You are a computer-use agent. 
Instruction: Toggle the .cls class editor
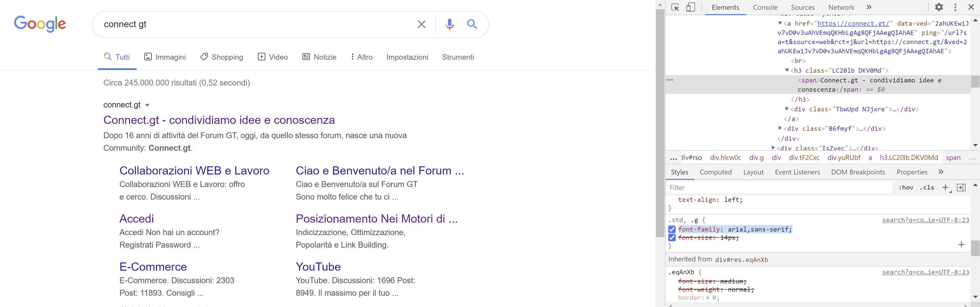click(927, 187)
